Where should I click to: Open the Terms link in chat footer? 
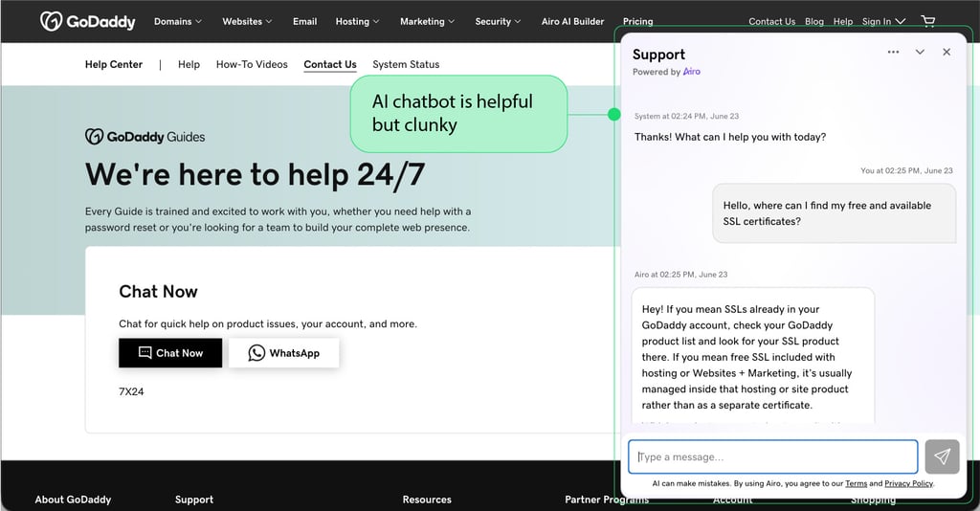point(856,483)
